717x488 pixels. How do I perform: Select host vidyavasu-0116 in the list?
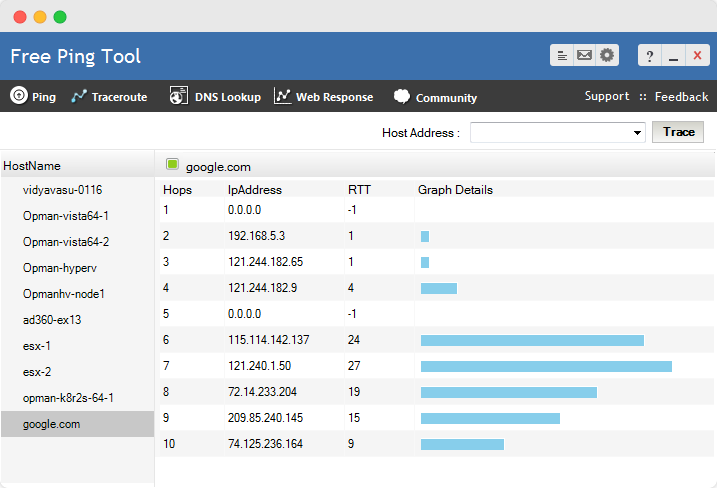(x=62, y=189)
